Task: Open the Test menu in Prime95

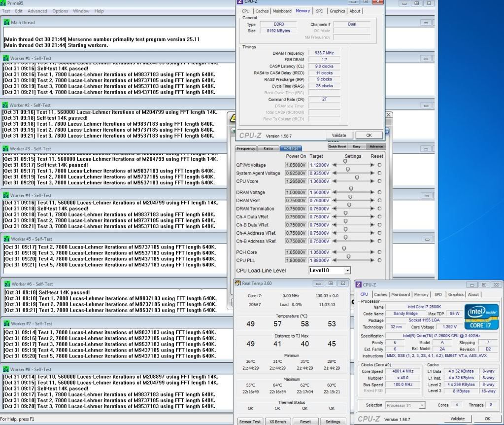Action: [x=6, y=11]
